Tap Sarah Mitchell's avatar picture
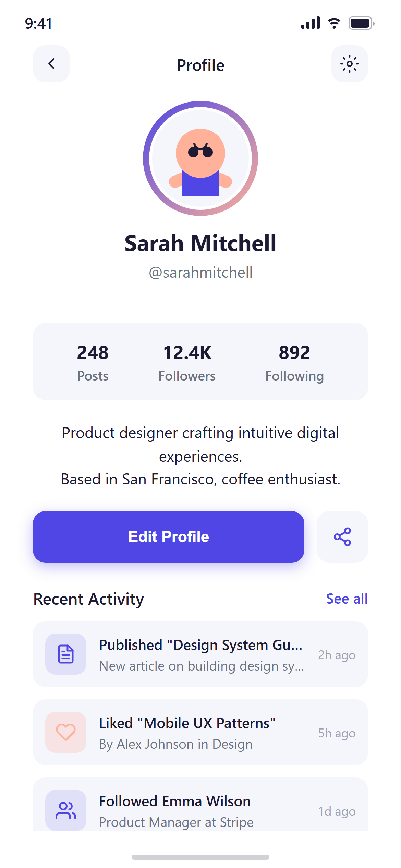This screenshot has width=401, height=868. click(200, 158)
